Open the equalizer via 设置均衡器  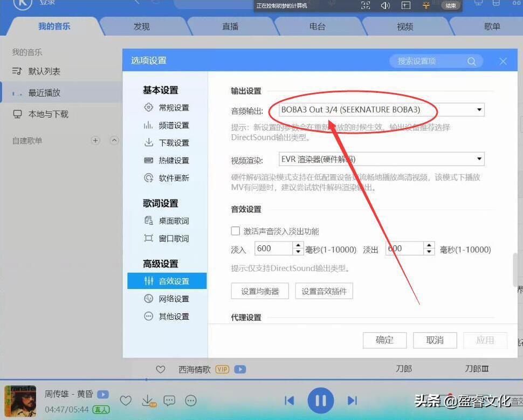click(260, 291)
